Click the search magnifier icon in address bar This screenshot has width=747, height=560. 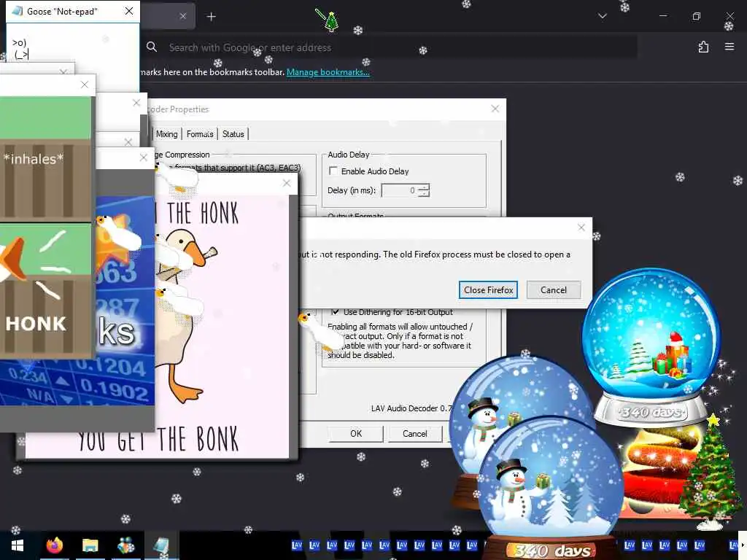click(152, 47)
